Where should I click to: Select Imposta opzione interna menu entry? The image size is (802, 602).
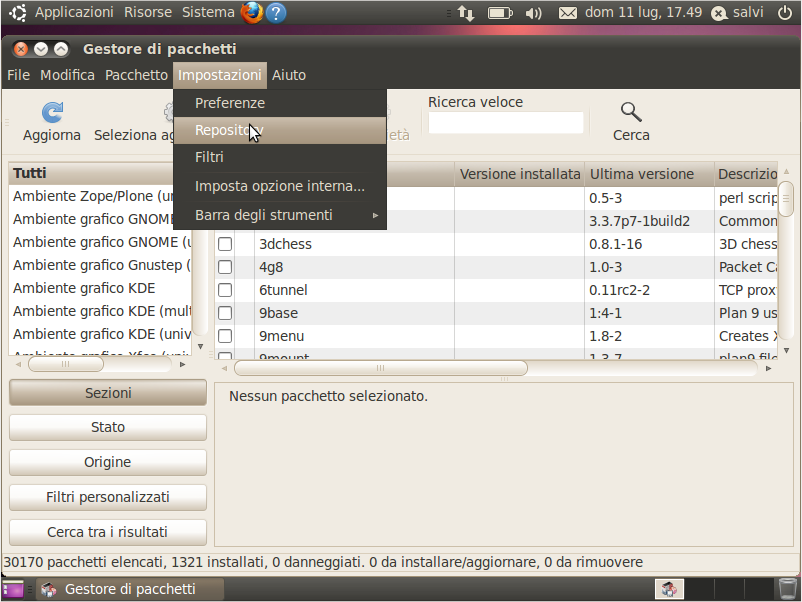(280, 186)
